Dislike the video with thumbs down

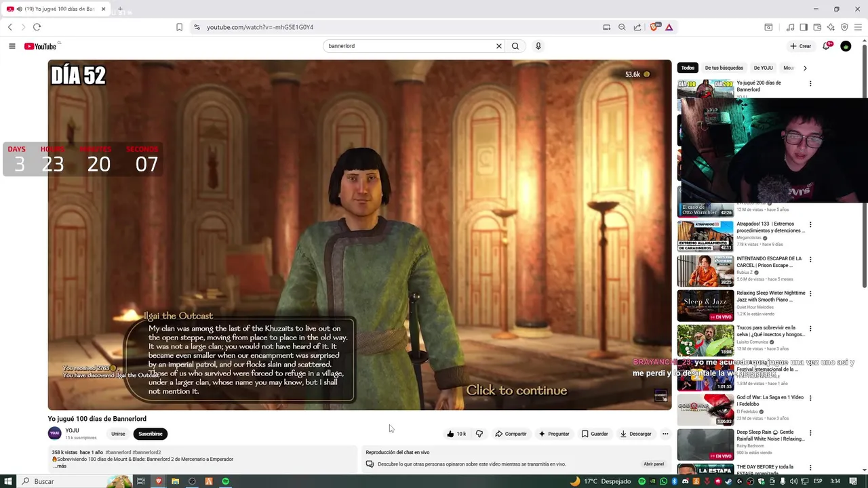click(479, 434)
